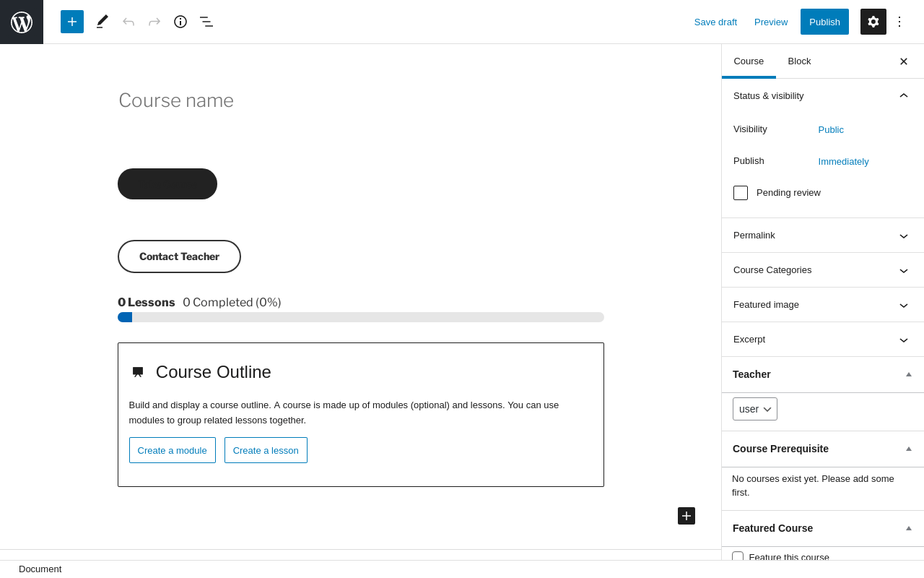Screen dimensions: 924x578
Task: Select the Tools pencil icon
Action: coord(103,22)
